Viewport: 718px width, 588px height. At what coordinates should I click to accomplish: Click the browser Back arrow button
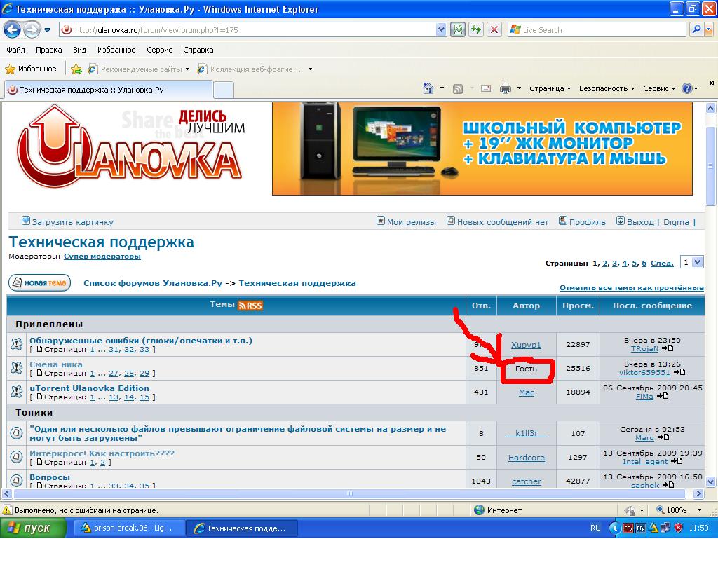tap(13, 30)
